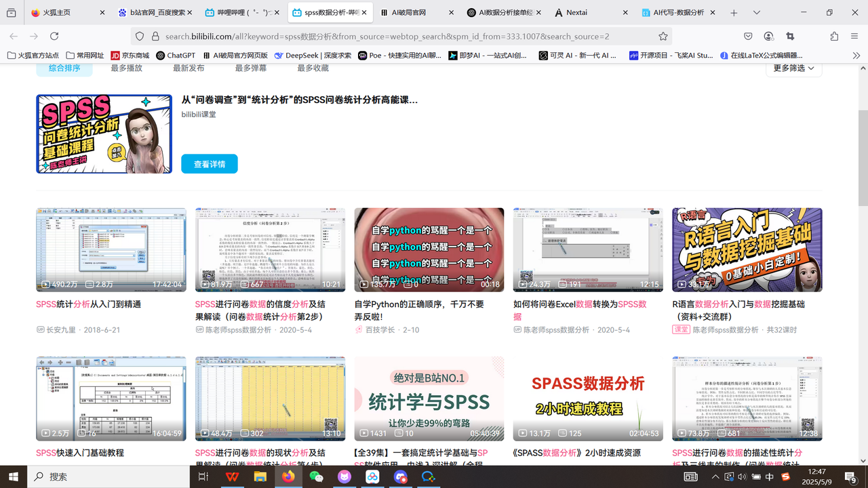Open the R语言入门与数据挖掘基础 video thumbnail
The image size is (868, 488).
(x=747, y=249)
